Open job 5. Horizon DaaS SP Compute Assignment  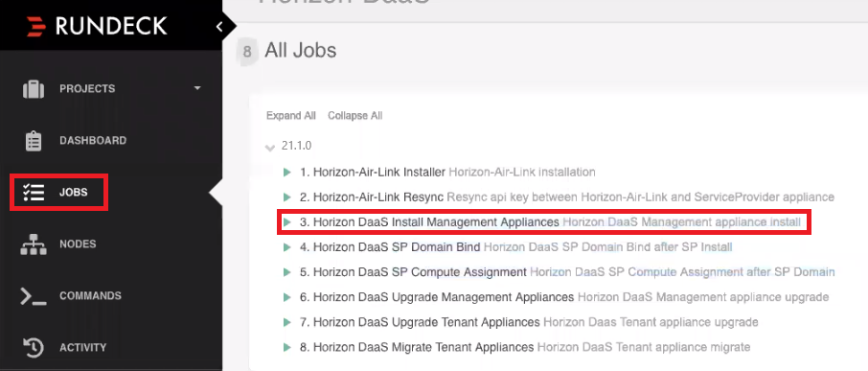pyautogui.click(x=413, y=272)
